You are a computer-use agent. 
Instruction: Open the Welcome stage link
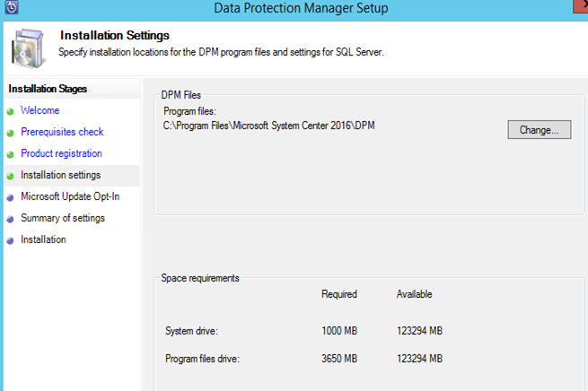[39, 111]
